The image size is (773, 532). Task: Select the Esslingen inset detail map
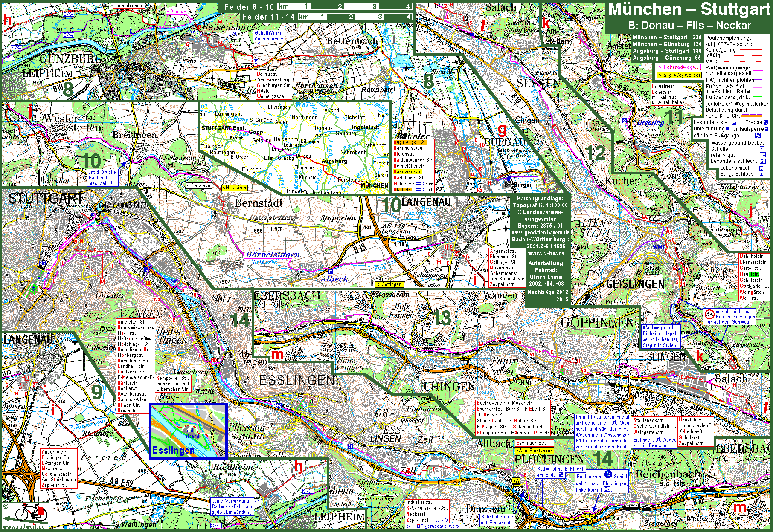tap(188, 431)
